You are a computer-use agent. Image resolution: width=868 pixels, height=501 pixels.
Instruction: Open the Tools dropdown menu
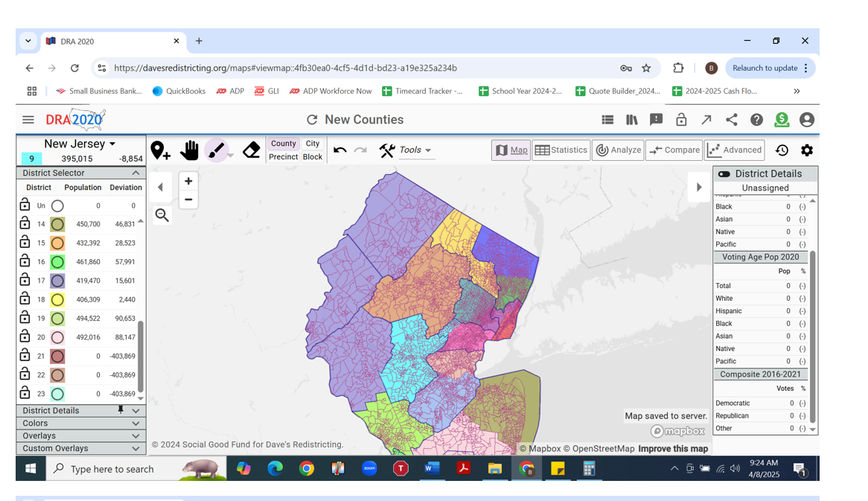(x=415, y=150)
